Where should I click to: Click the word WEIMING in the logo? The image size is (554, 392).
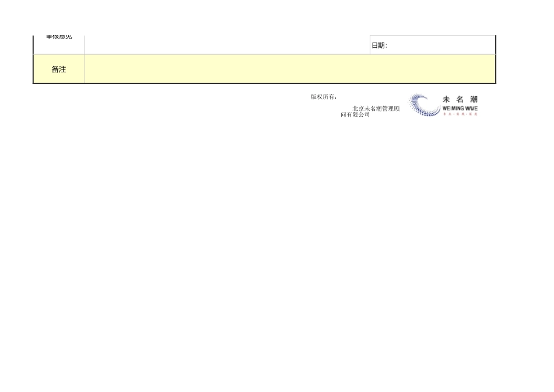click(x=453, y=108)
